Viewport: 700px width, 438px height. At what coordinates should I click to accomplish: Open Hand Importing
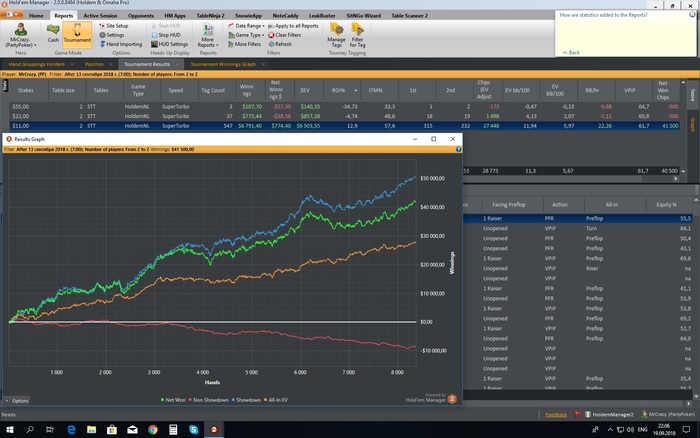121,44
